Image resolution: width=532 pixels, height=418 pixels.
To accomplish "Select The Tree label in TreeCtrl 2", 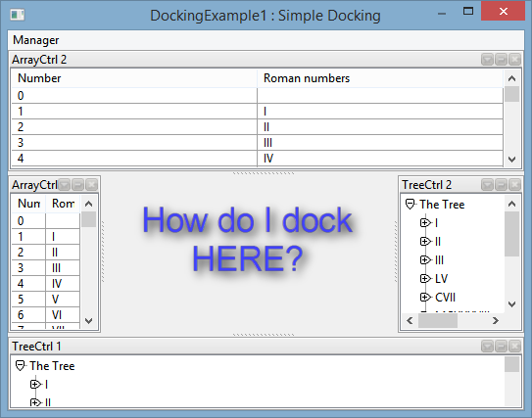I will pyautogui.click(x=442, y=204).
